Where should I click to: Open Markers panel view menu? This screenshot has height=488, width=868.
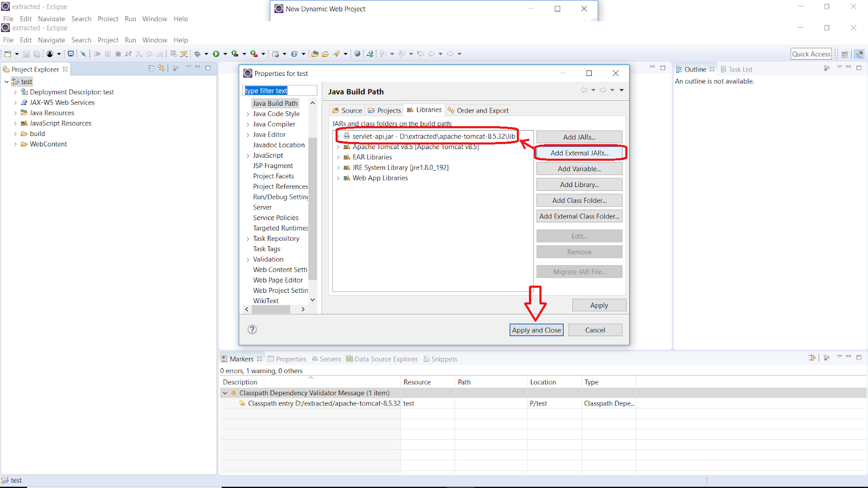(x=839, y=357)
